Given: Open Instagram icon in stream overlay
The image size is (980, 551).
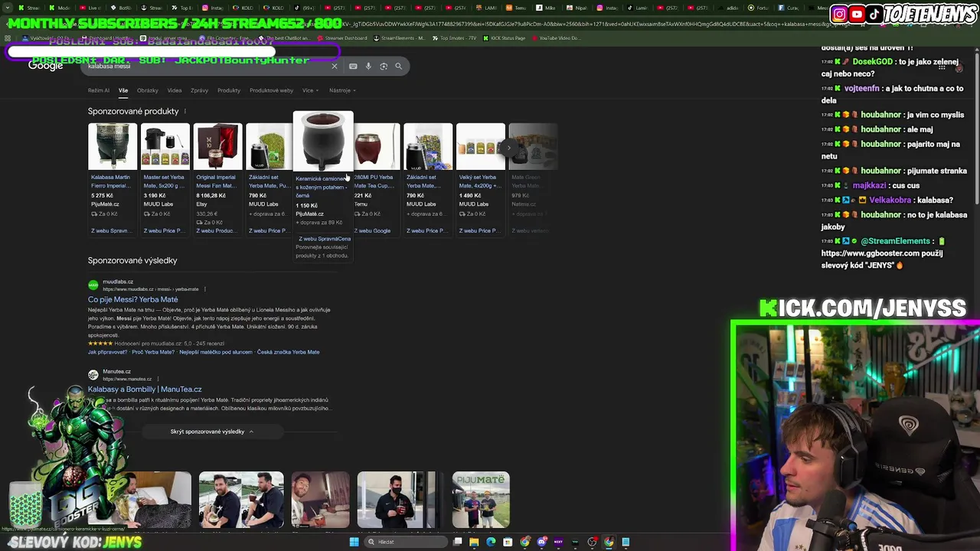Looking at the screenshot, I should coord(839,14).
